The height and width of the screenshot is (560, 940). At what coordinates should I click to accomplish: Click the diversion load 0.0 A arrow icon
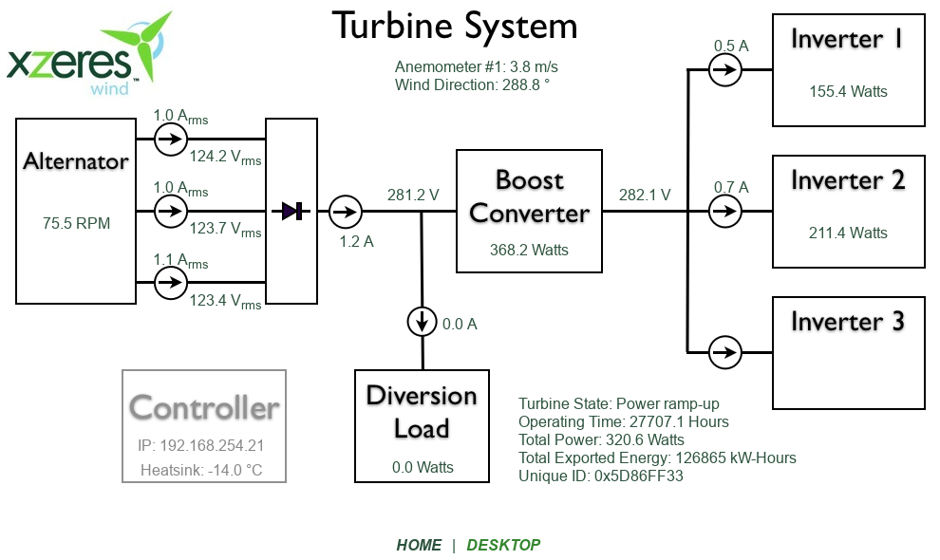pyautogui.click(x=423, y=323)
